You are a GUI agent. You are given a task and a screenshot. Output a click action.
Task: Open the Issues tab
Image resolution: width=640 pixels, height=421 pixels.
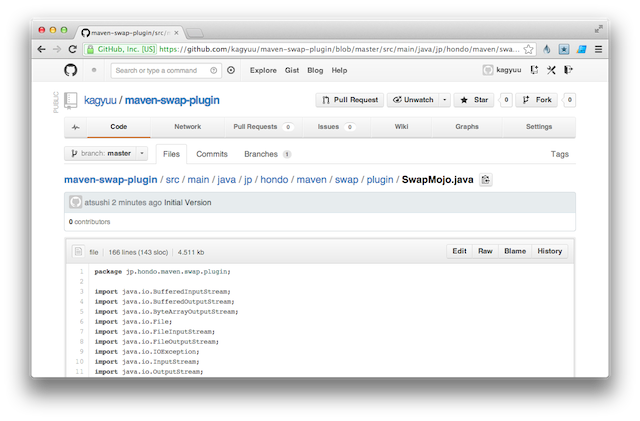coord(328,127)
